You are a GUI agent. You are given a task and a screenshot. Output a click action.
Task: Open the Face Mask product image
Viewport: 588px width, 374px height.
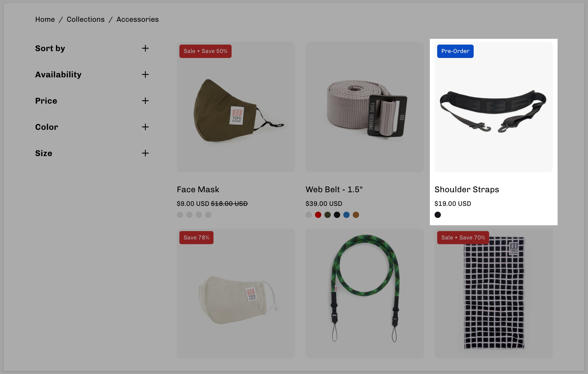[x=236, y=107]
